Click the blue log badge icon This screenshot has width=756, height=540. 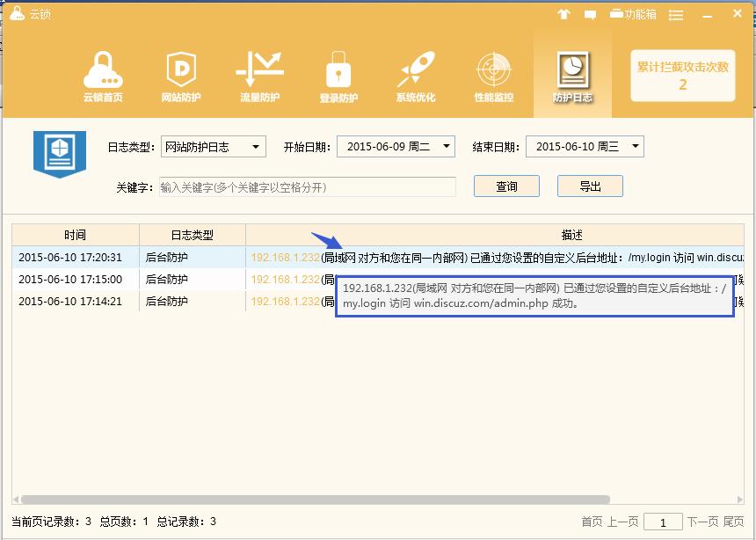coord(59,153)
